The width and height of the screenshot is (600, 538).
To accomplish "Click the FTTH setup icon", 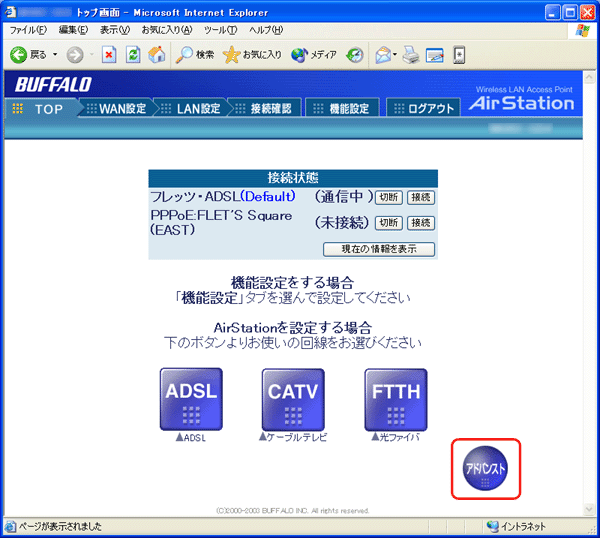I will pyautogui.click(x=396, y=399).
